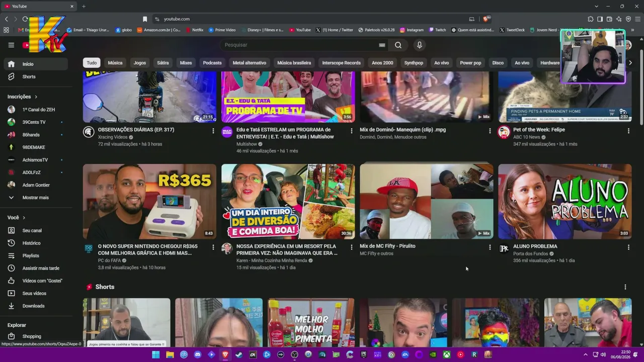The image size is (644, 362).
Task: Expand Mostrar mais in subscriptions
Action: pyautogui.click(x=36, y=198)
